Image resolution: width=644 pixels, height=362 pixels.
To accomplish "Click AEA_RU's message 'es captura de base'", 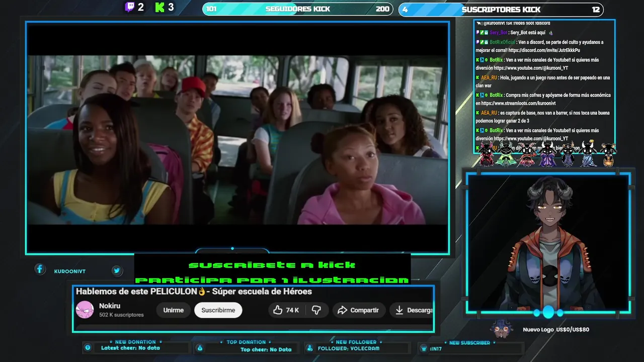I will [x=543, y=117].
